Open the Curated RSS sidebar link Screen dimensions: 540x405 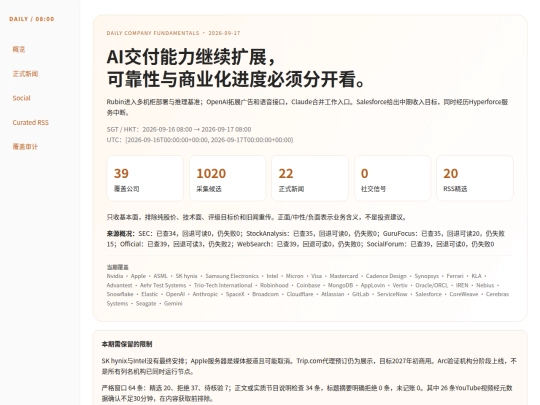[x=30, y=123]
